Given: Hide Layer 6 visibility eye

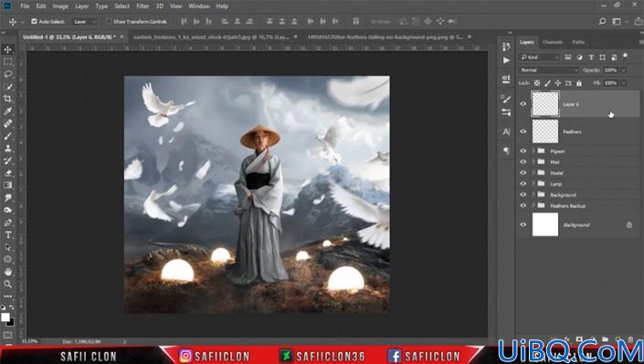Looking at the screenshot, I should [523, 104].
